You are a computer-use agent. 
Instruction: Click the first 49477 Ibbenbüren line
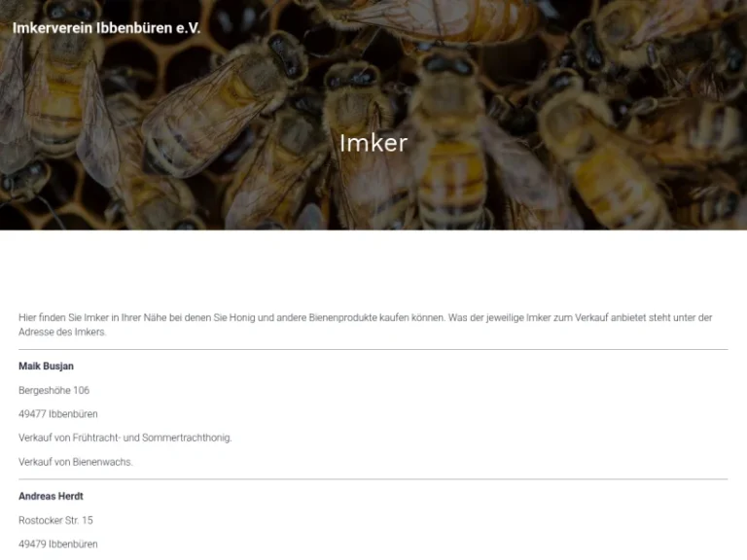point(58,414)
